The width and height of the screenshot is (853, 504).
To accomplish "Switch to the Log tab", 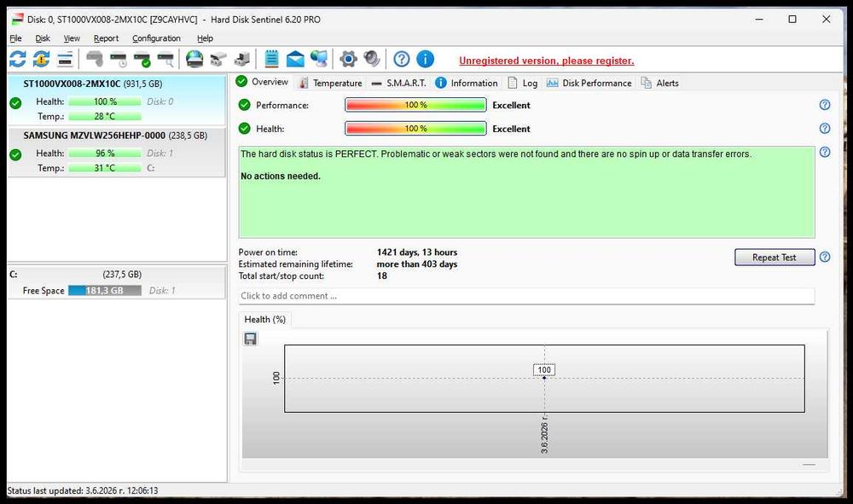I will [x=523, y=84].
